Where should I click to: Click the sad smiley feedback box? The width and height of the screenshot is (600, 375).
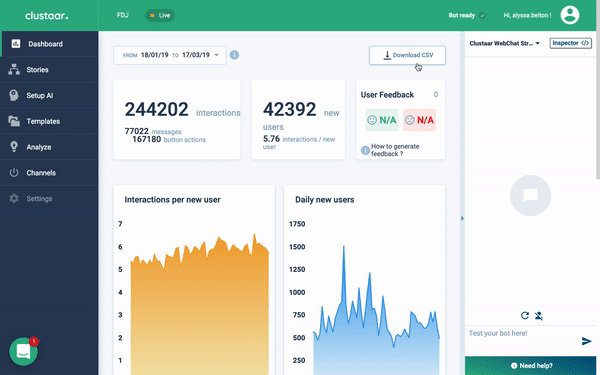click(x=419, y=120)
